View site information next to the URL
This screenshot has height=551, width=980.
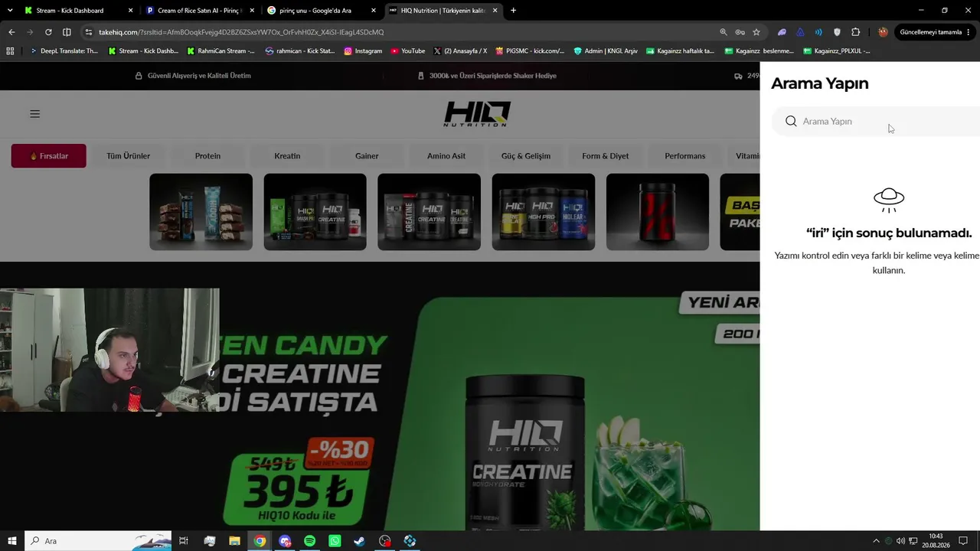[89, 32]
